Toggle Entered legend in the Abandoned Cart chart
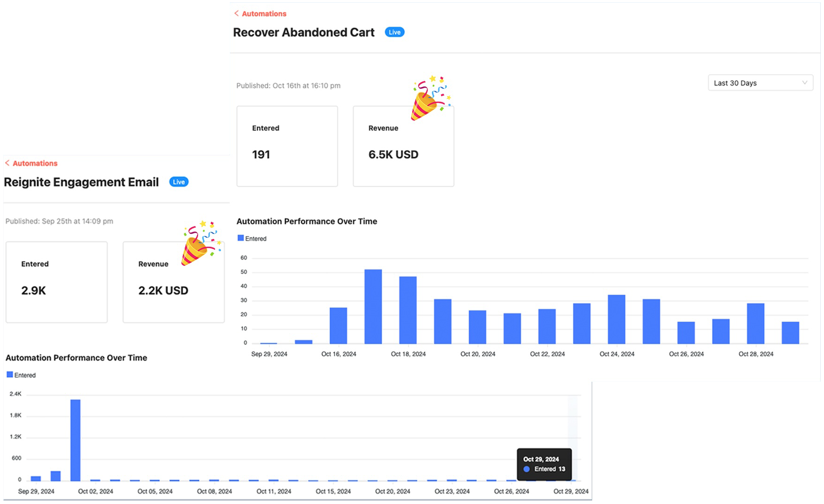The height and width of the screenshot is (504, 824). pos(252,238)
